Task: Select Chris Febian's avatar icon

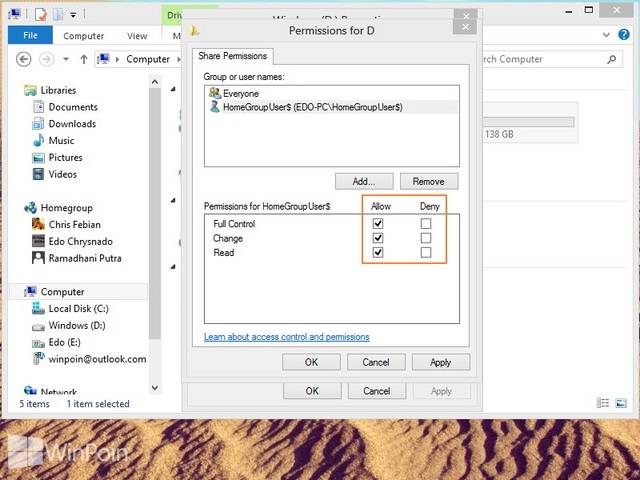Action: (x=38, y=224)
